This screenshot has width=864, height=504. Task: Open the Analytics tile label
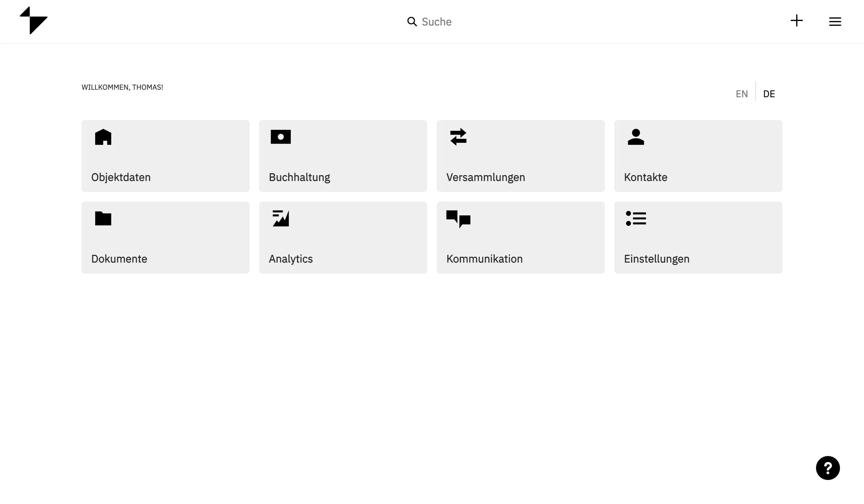point(290,259)
